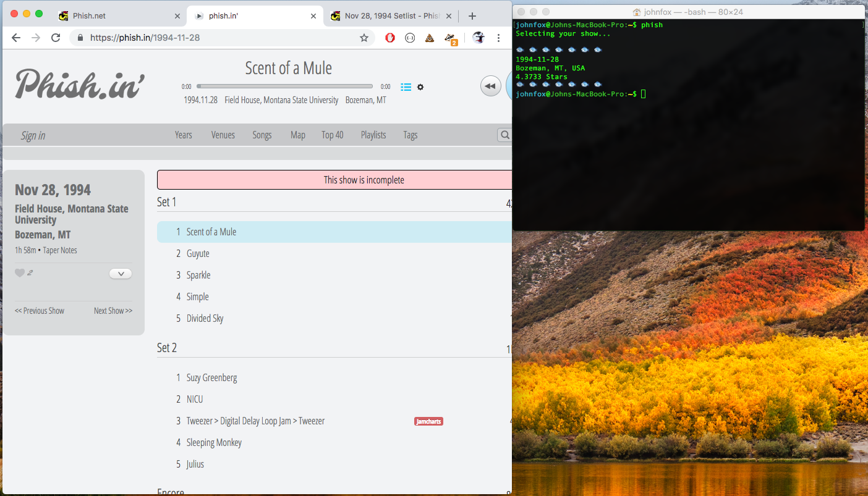
Task: Open the Privacy Badger extension with badge 2
Action: [x=451, y=39]
